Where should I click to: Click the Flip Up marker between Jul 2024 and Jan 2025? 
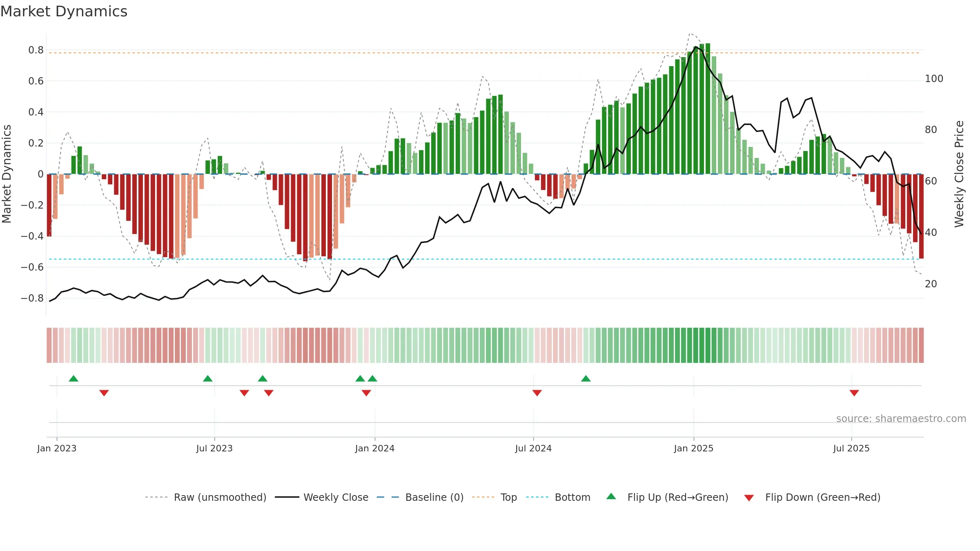coord(586,378)
